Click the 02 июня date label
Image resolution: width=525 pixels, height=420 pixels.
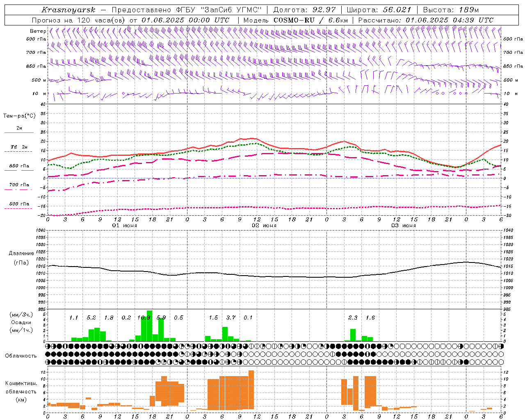(264, 226)
